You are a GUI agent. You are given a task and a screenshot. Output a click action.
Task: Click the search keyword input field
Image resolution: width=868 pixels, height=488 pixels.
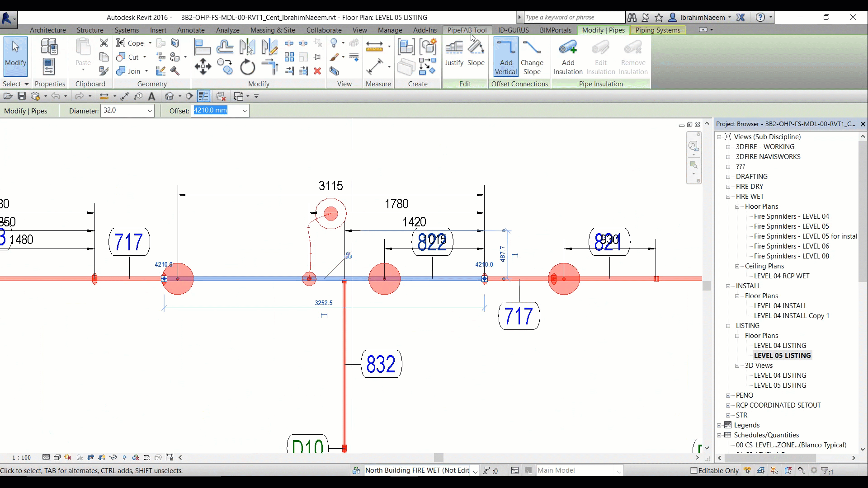[574, 17]
